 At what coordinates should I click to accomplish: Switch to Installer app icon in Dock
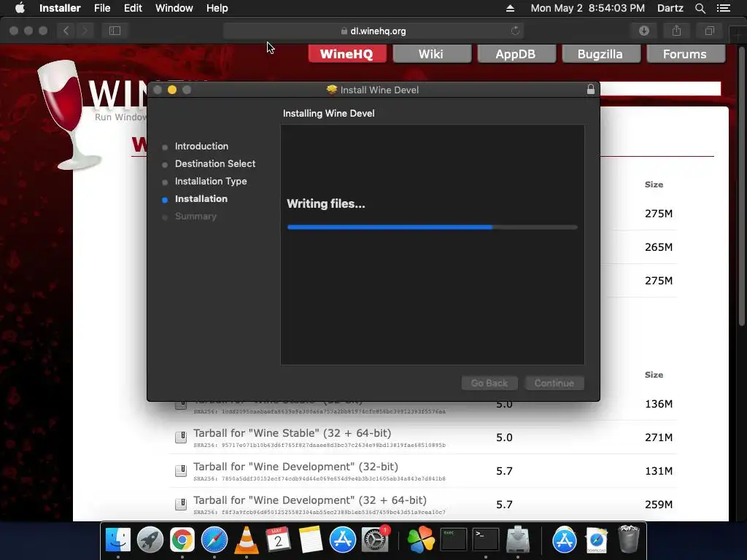(518, 540)
